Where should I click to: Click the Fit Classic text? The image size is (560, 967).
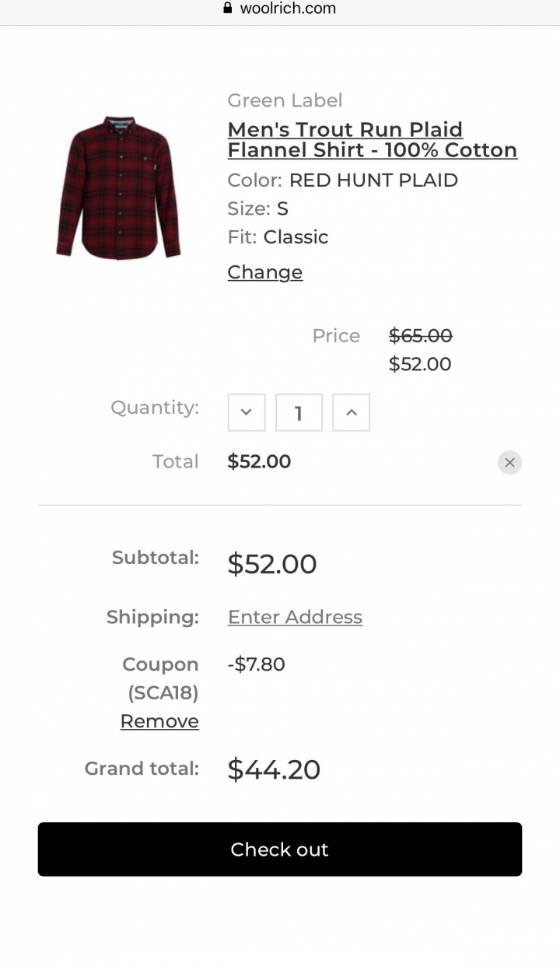(296, 237)
